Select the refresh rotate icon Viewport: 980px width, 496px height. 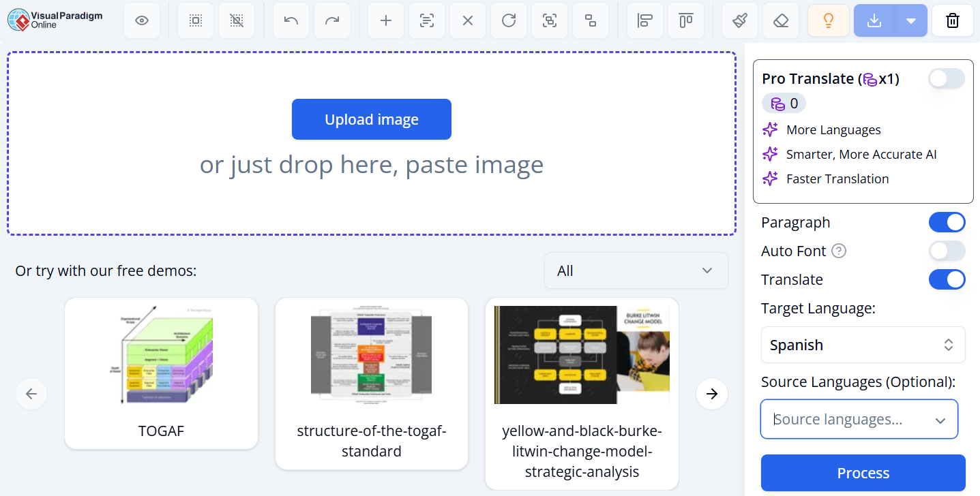(509, 20)
